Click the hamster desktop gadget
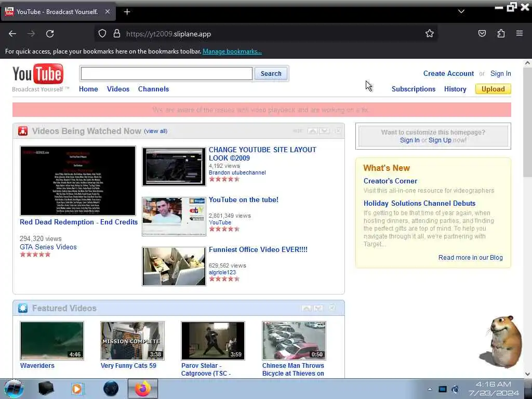Viewport: 532px width, 399px height. 501,342
